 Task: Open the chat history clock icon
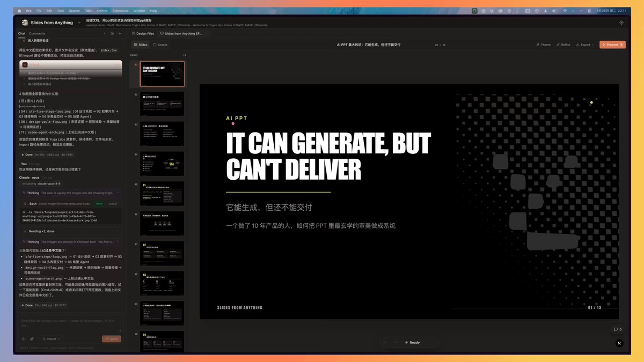pos(112,33)
